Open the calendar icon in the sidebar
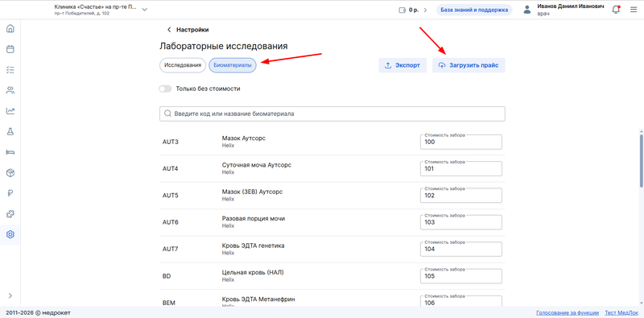Viewport: 644px width, 318px height. pos(10,49)
